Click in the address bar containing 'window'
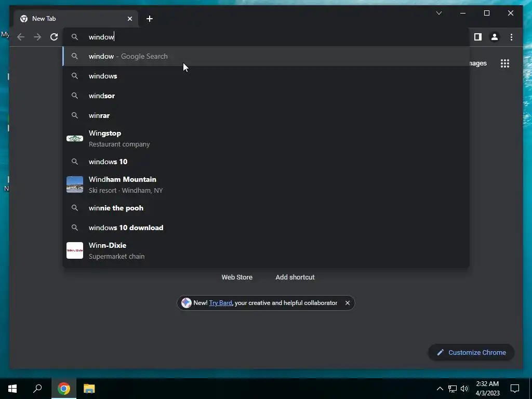Viewport: 532px width, 399px height. (x=266, y=37)
